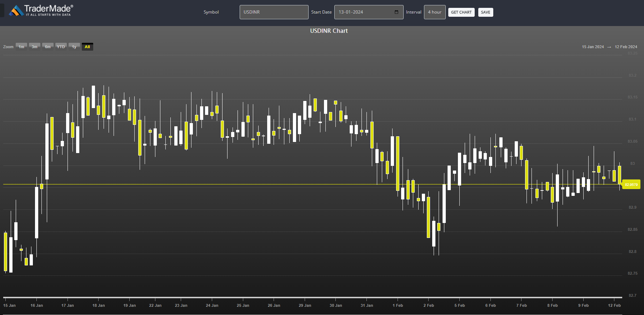Click the SAVE button
644x315 pixels.
click(x=485, y=12)
